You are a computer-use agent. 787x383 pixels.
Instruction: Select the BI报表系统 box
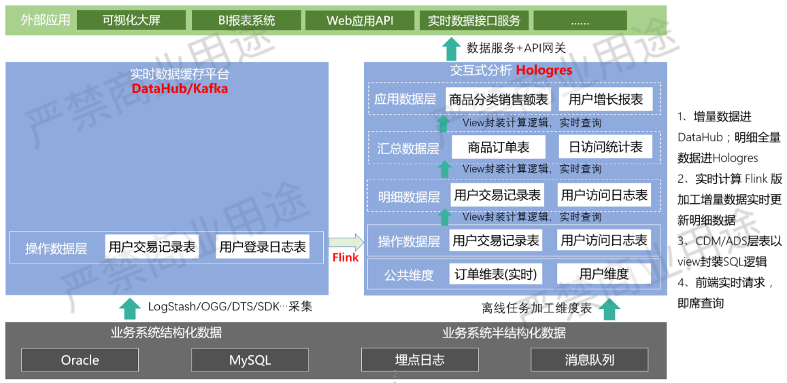(x=246, y=21)
